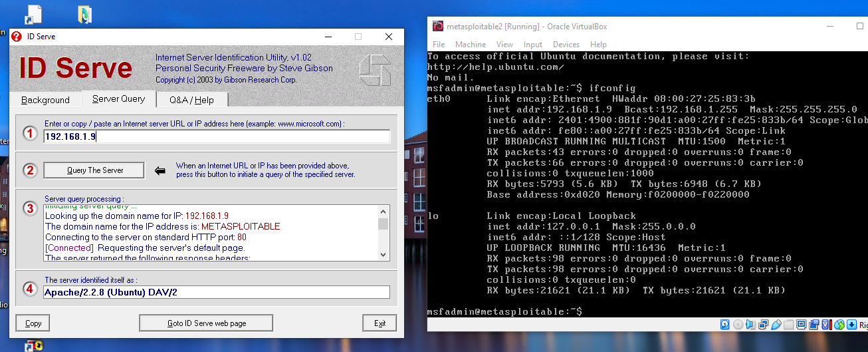This screenshot has width=868, height=352.
Task: Click the http://help.ubuntu.com/ text in terminal
Action: [x=496, y=67]
